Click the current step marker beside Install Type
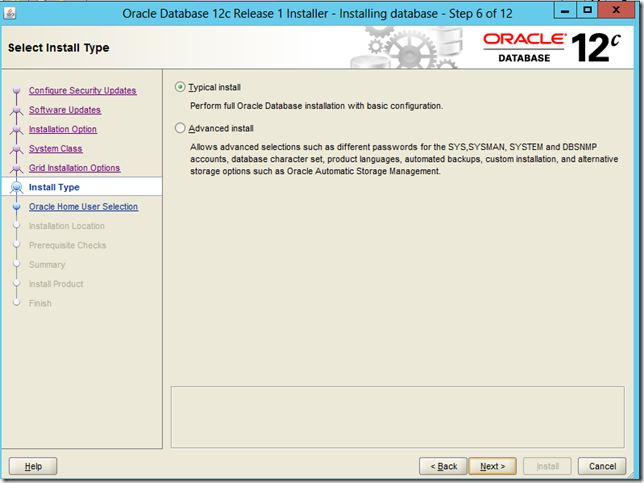The height and width of the screenshot is (483, 644). coord(16,187)
